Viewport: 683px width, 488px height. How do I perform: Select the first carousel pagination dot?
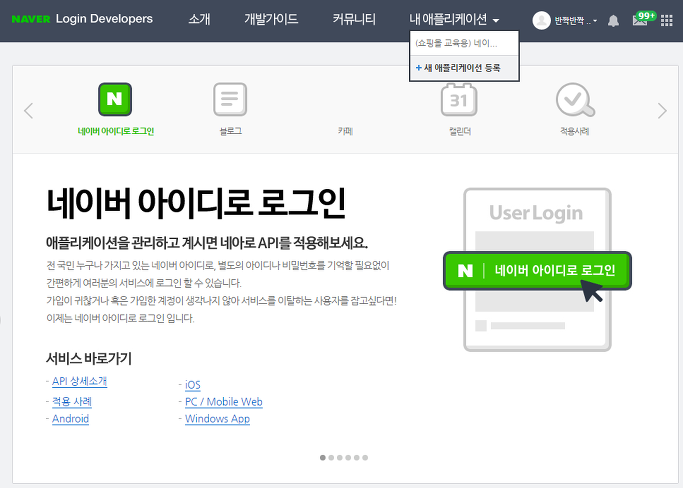coord(323,458)
